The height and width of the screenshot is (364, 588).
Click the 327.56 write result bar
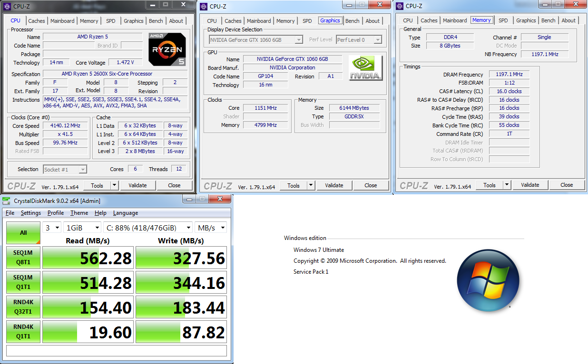click(181, 258)
